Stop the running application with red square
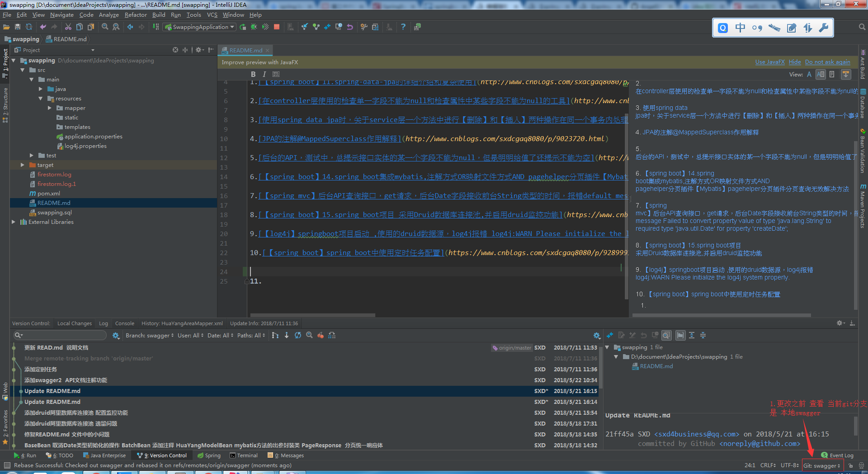The width and height of the screenshot is (868, 474). click(277, 27)
